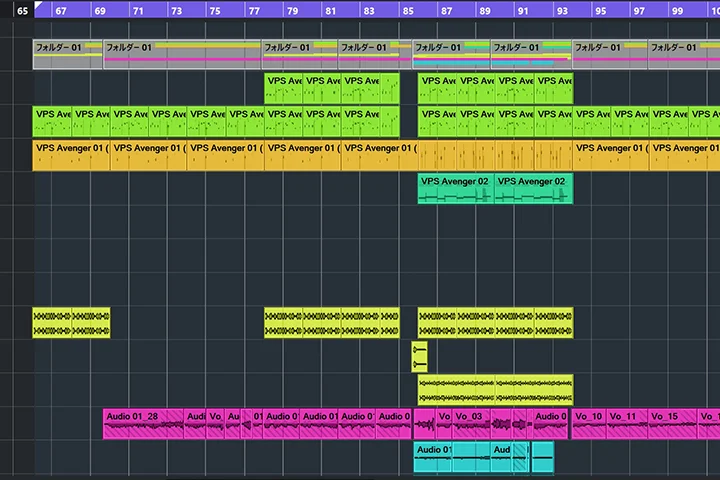Click bar 85 on the ruler
This screenshot has width=720, height=480.
click(408, 11)
